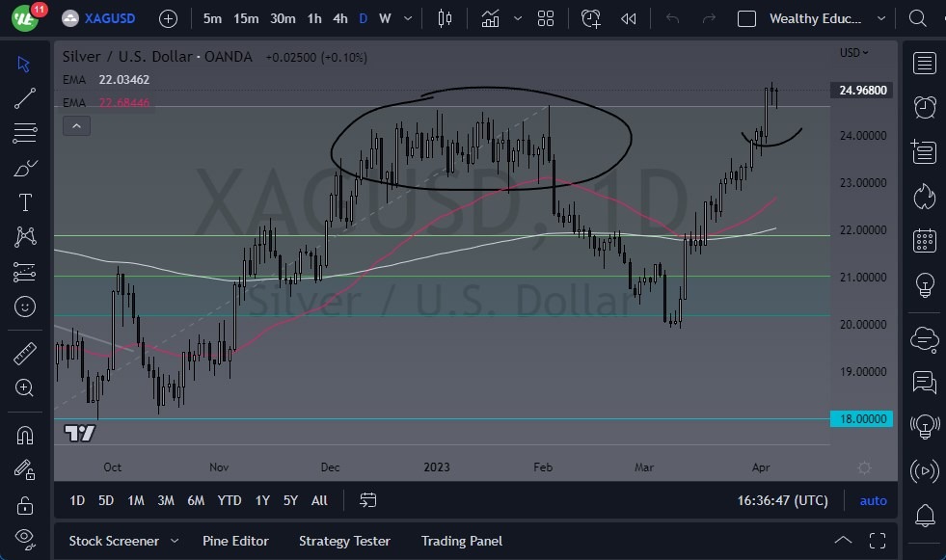Open the public chats cloud panel
This screenshot has height=560, width=946.
coord(924,339)
